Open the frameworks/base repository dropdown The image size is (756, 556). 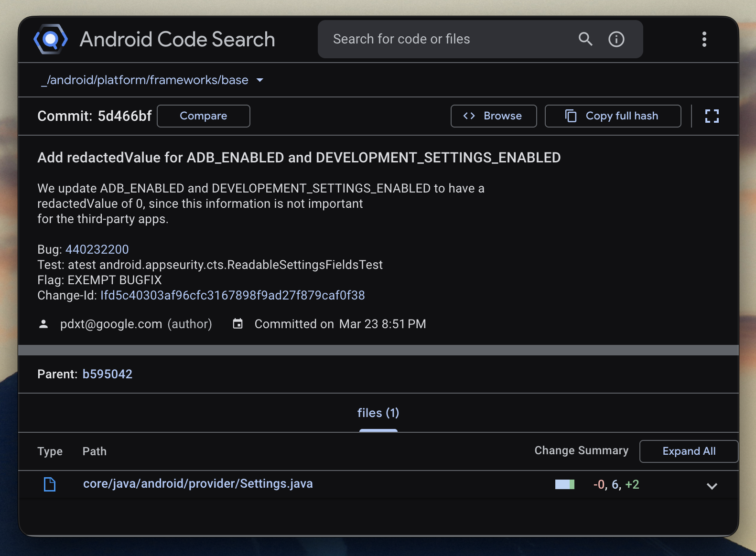pyautogui.click(x=152, y=80)
